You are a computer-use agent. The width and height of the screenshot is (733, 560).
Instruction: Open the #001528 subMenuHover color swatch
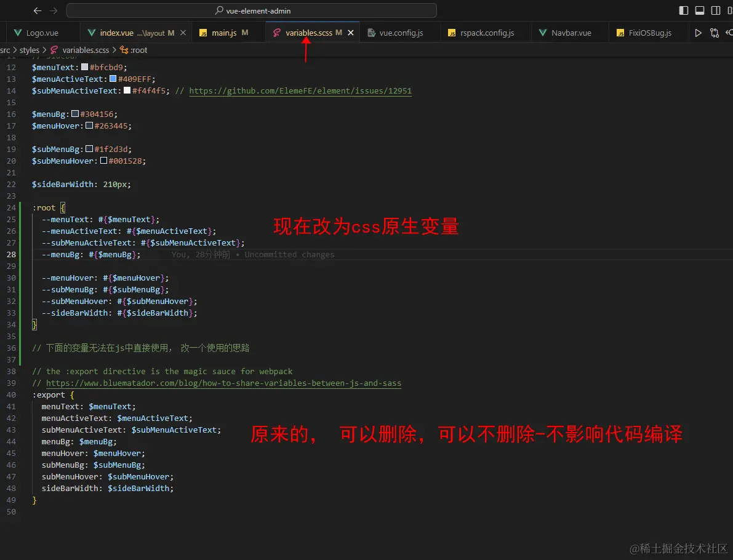click(x=104, y=161)
